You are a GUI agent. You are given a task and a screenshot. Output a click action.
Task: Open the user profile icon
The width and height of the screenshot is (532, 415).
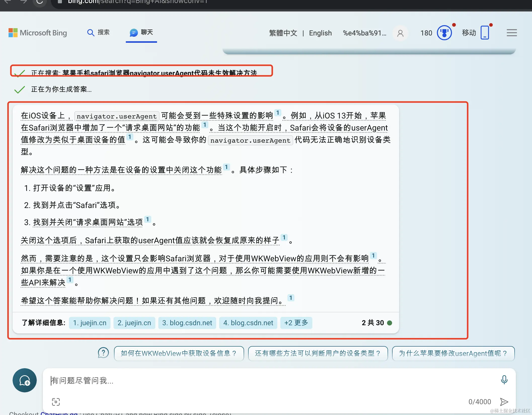tap(400, 33)
